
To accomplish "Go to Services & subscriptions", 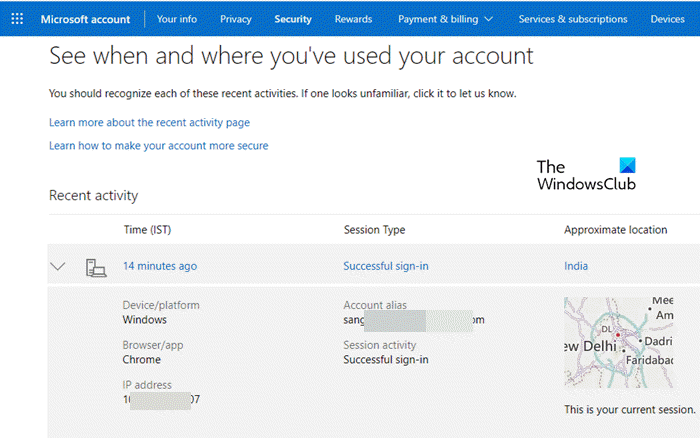I will tap(573, 19).
